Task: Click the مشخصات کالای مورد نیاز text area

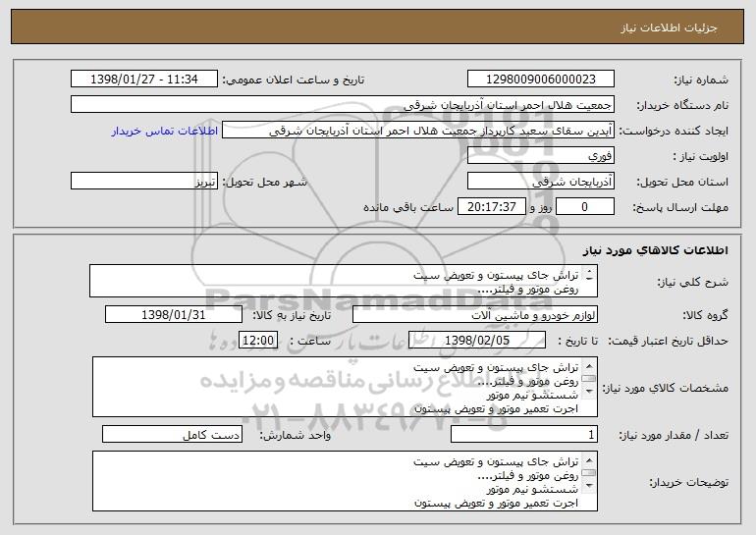Action: tap(345, 387)
